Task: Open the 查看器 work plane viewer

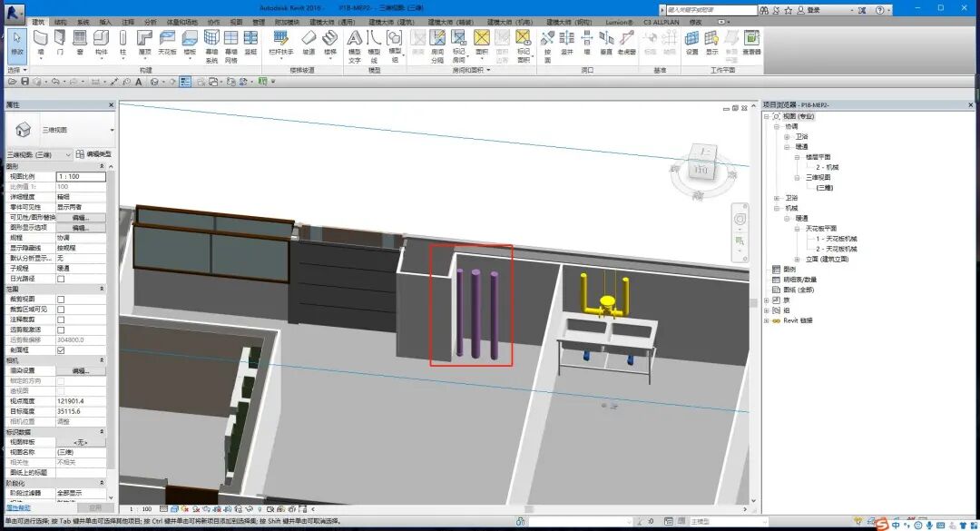Action: (x=752, y=43)
